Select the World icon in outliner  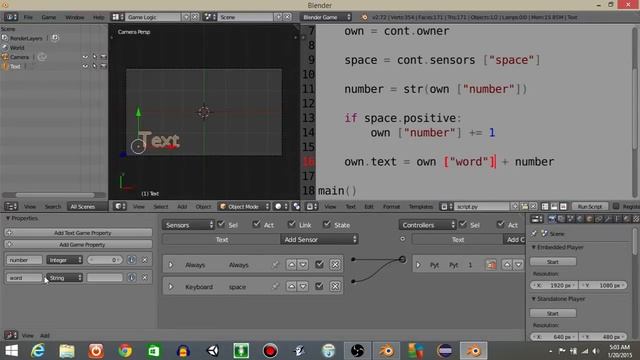5,47
